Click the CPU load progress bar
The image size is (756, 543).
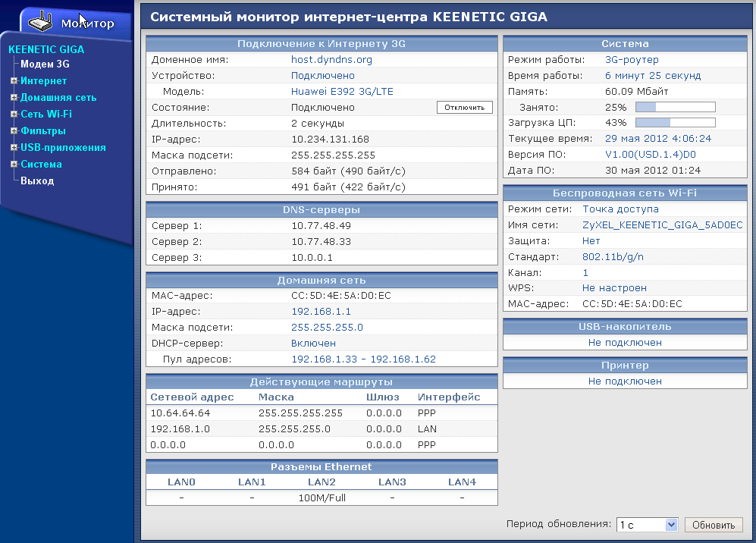point(675,123)
